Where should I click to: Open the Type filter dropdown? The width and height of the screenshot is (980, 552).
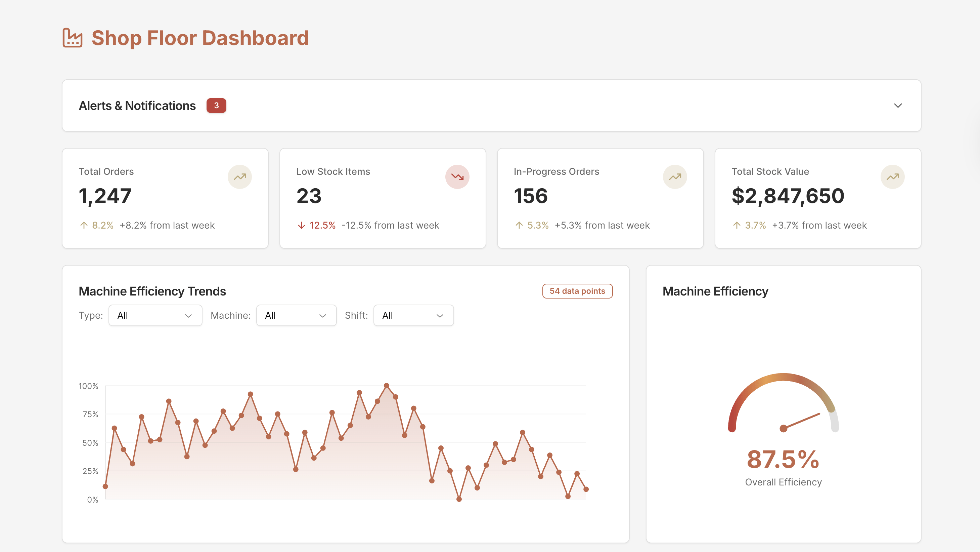(x=155, y=315)
